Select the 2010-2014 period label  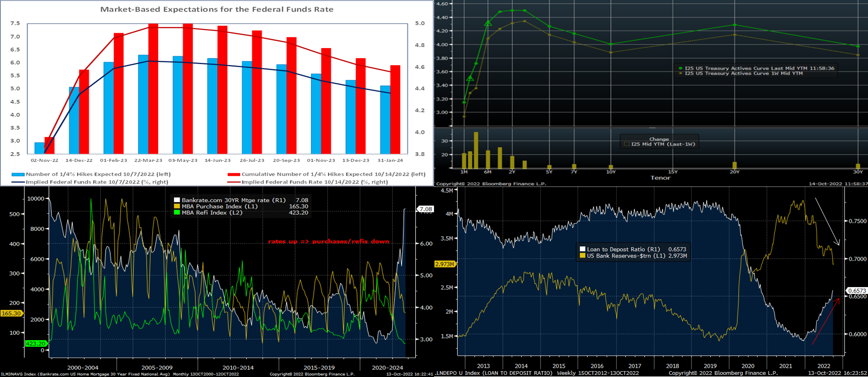238,368
